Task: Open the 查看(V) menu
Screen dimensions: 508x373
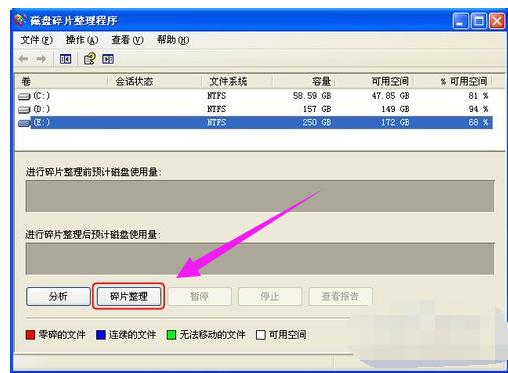Action: click(x=127, y=40)
